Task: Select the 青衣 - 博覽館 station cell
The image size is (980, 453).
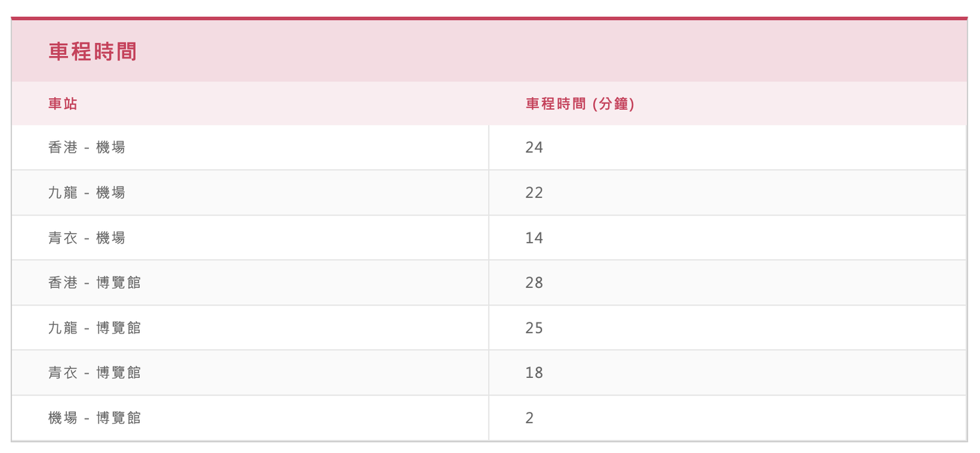Action: coord(250,373)
